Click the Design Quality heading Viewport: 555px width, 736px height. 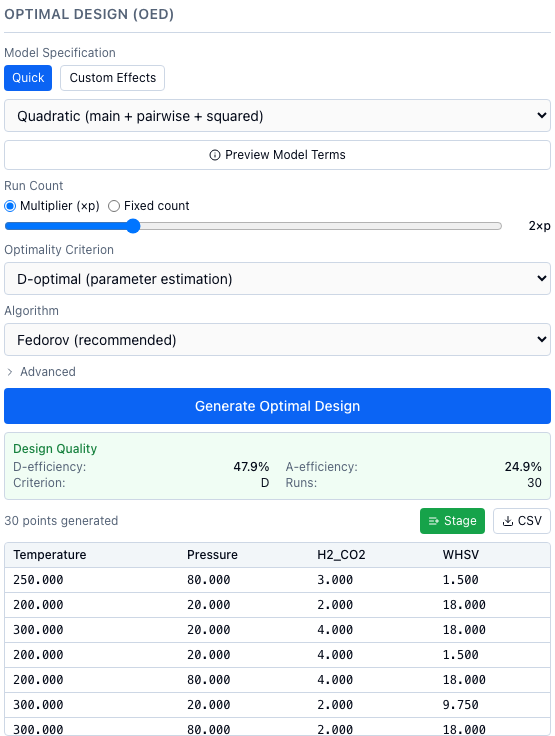pos(55,449)
